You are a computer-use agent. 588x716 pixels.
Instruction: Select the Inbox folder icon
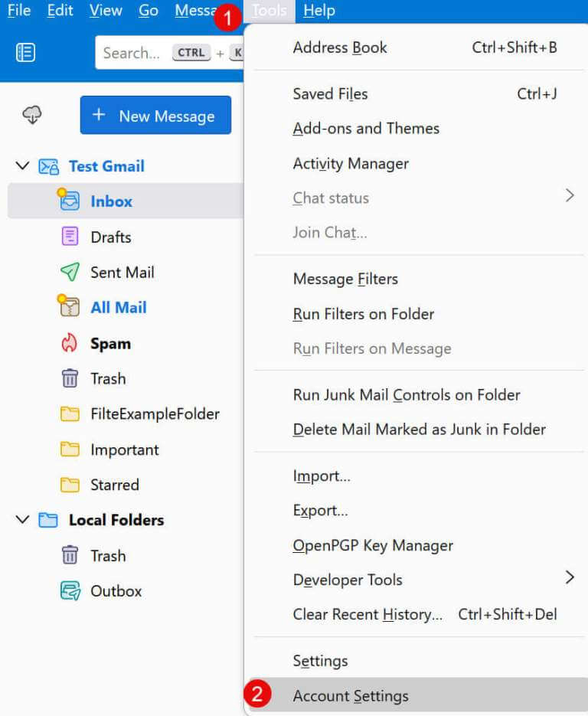point(70,201)
